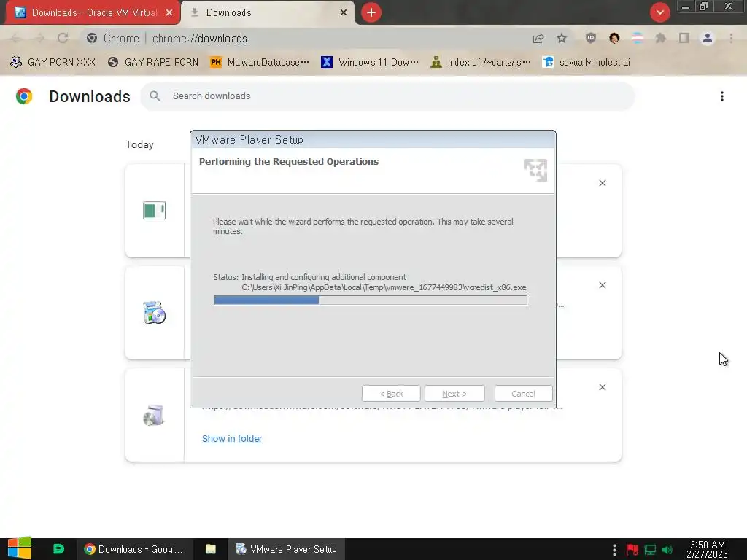747x560 pixels.
Task: Click the volume speaker tray icon
Action: tap(667, 550)
